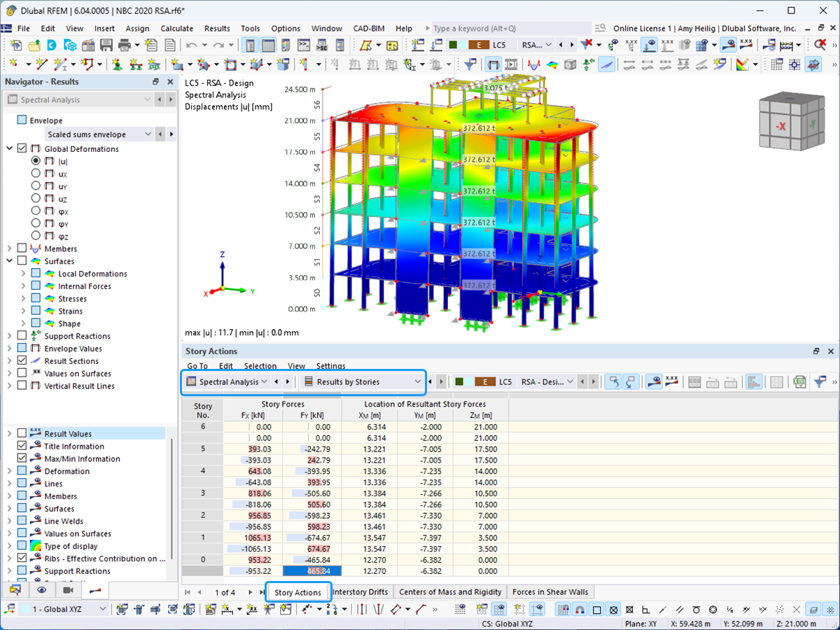Click the Centers of Mass and Rigidity tab
The image size is (840, 630).
450,592
